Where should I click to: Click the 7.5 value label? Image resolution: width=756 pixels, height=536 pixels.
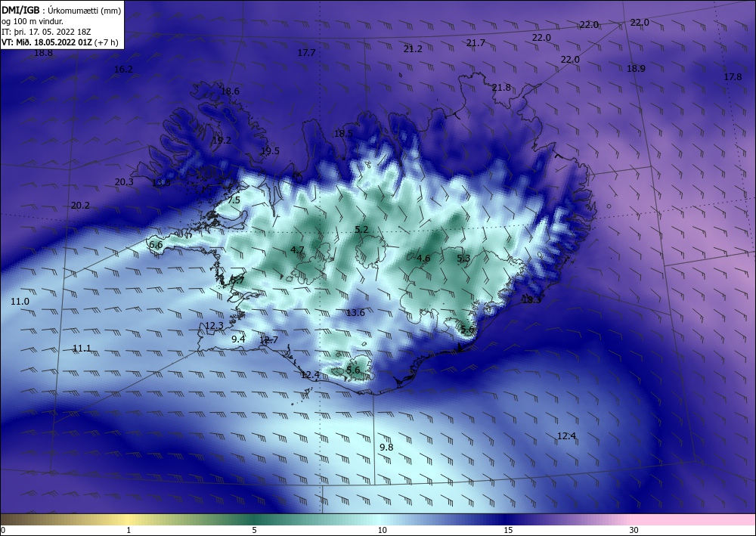234,200
